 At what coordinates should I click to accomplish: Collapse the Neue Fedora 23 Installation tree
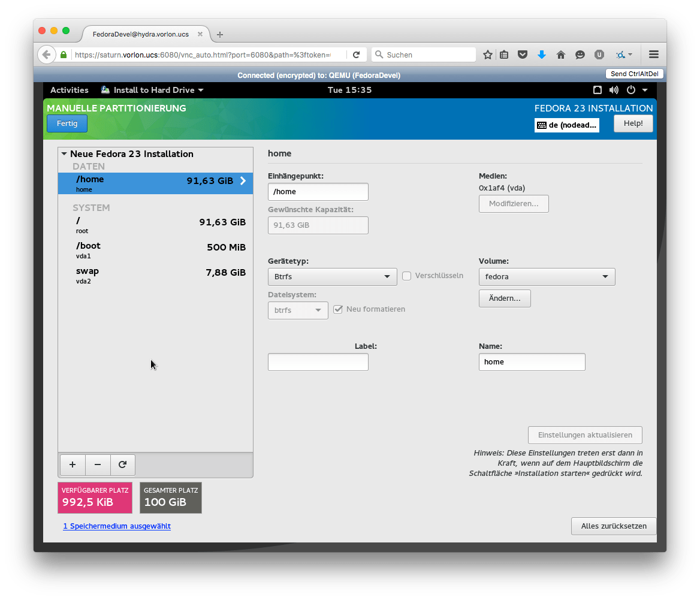click(64, 154)
